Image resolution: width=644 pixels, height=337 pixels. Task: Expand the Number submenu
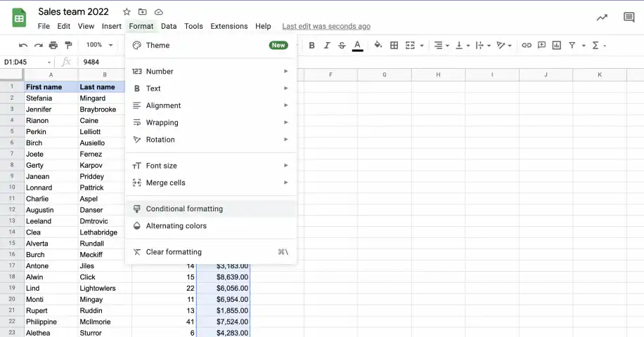coord(211,72)
